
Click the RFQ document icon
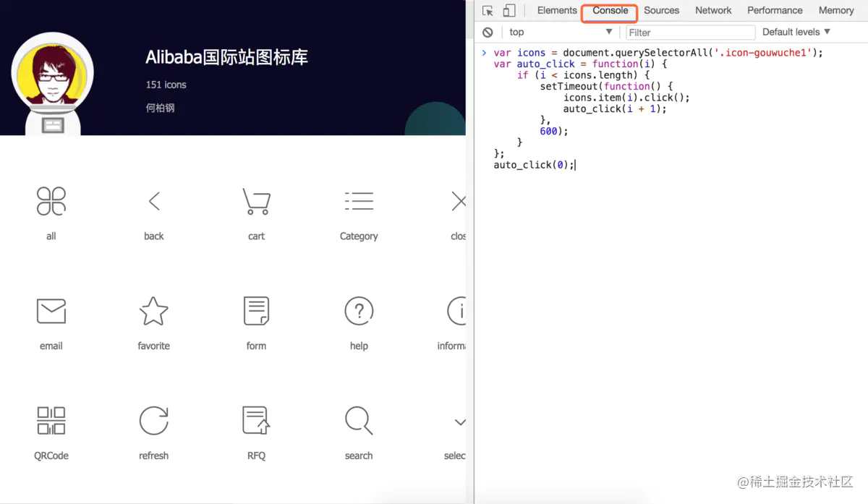click(256, 421)
